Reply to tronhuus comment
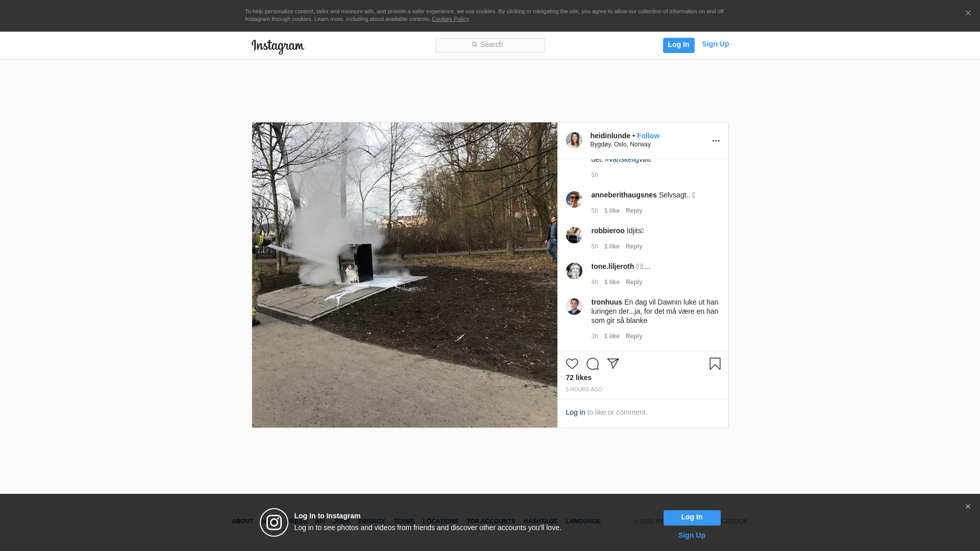 click(x=634, y=336)
